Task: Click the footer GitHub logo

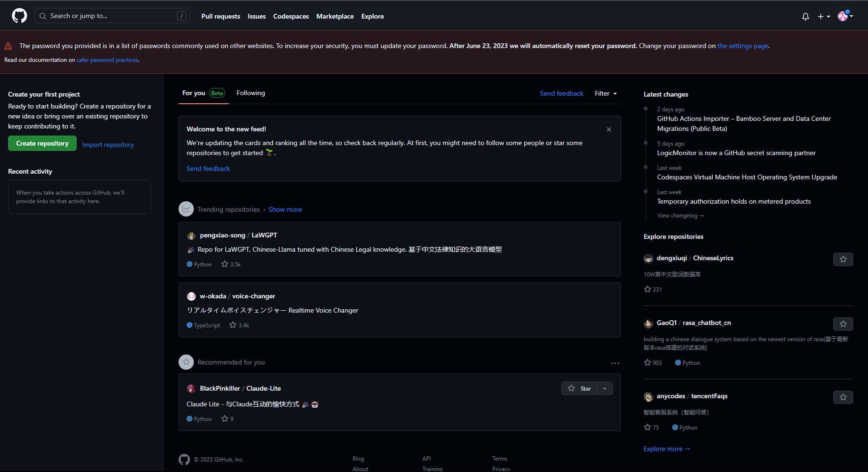Action: (184, 459)
